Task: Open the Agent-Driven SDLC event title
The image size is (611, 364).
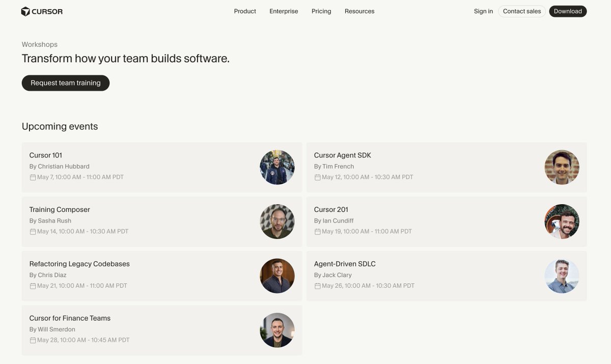Action: [345, 264]
